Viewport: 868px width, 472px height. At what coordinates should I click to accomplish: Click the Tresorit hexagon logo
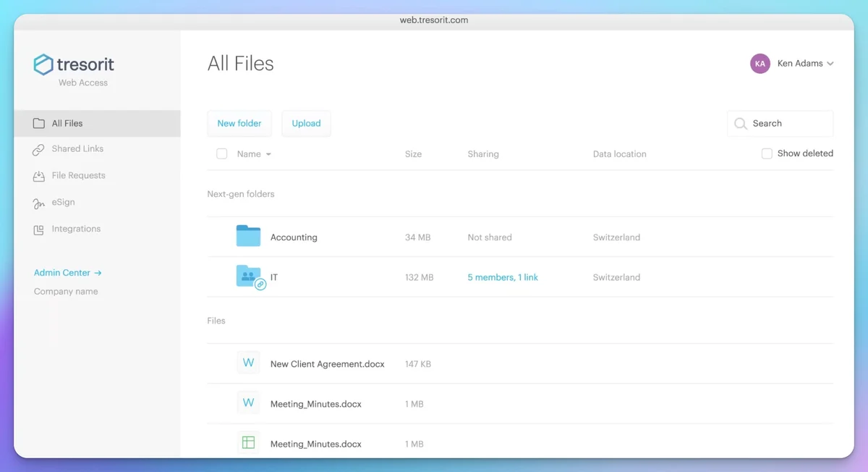click(x=43, y=64)
